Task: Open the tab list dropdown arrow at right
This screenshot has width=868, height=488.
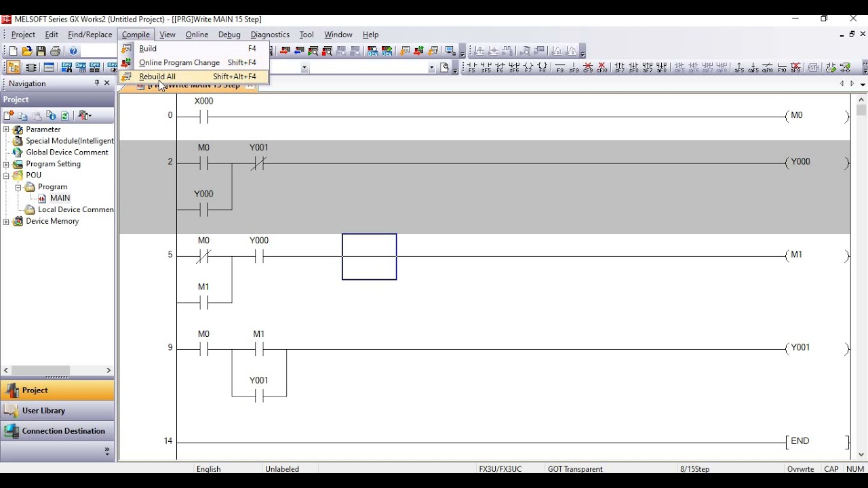Action: (x=863, y=84)
